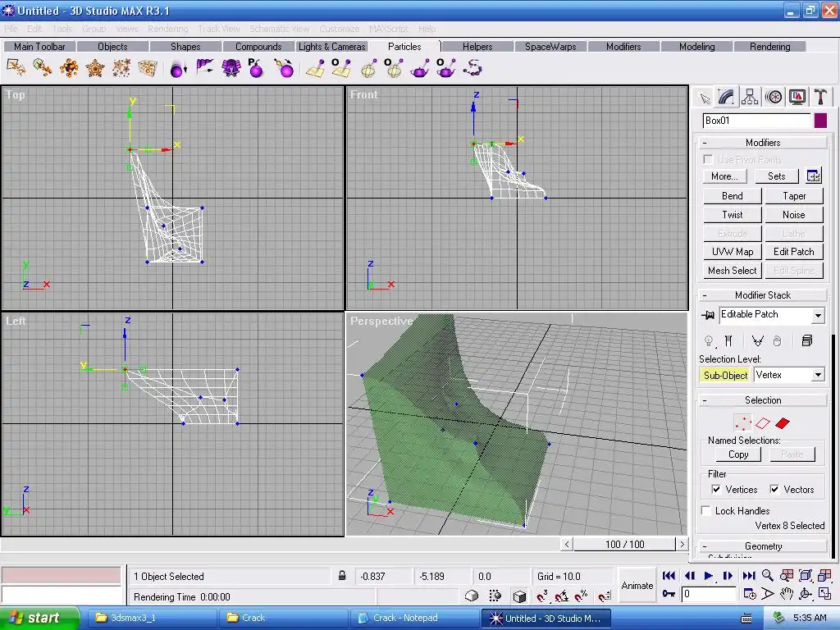The width and height of the screenshot is (840, 630).
Task: Select the Super Spray particle icon
Action: pyautogui.click(x=43, y=68)
